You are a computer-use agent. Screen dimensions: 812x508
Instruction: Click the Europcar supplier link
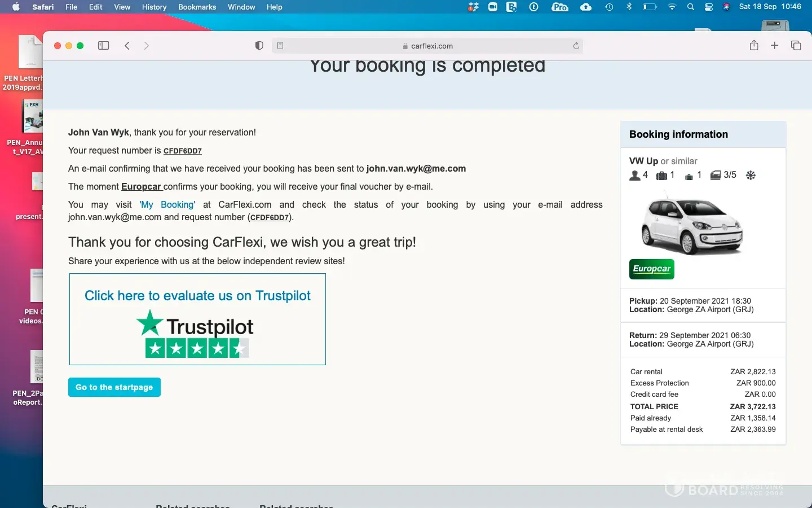click(x=142, y=186)
